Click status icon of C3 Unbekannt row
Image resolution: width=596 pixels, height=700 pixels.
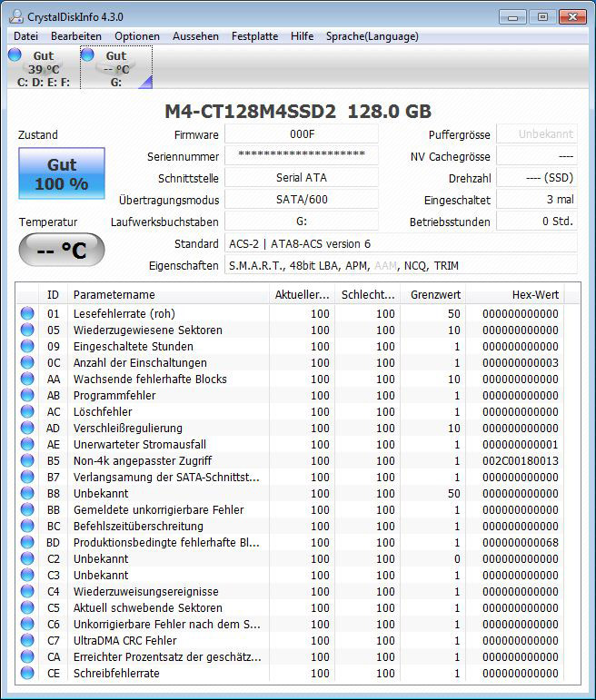[x=27, y=575]
